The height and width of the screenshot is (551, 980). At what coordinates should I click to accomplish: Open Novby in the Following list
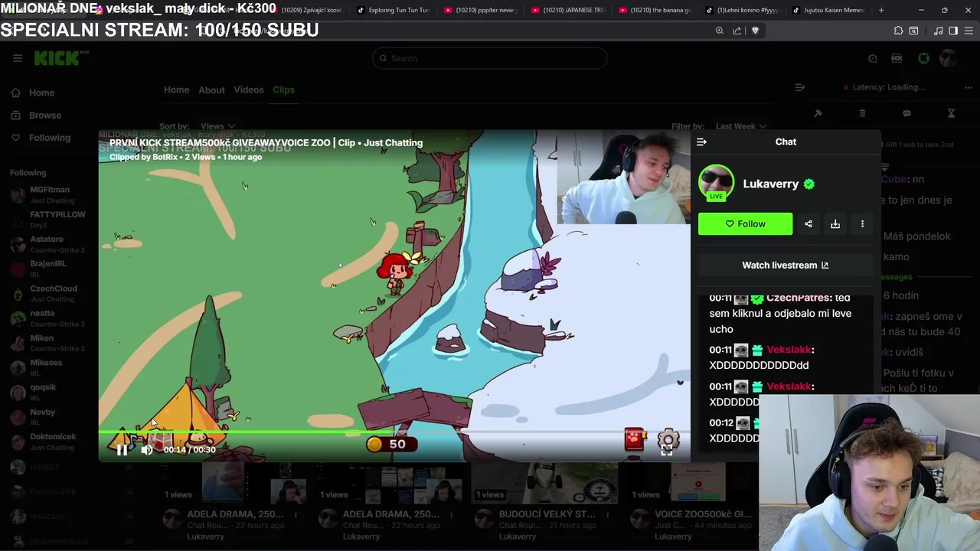(51, 416)
